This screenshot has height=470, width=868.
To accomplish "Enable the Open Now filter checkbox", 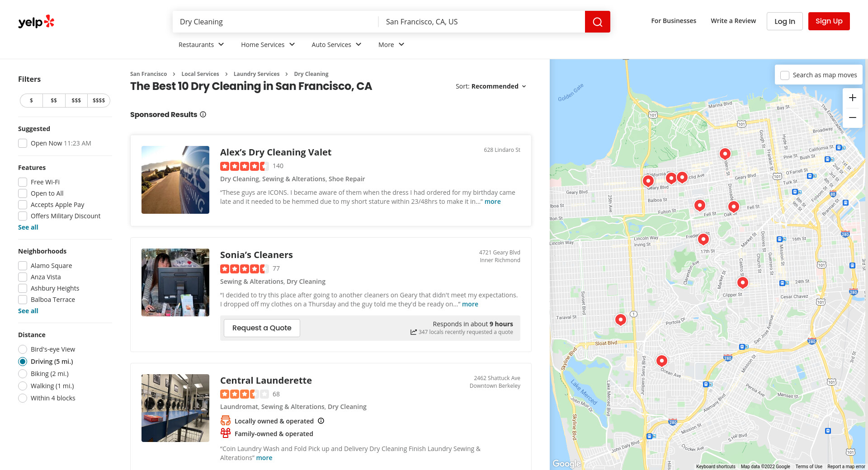I will point(23,143).
